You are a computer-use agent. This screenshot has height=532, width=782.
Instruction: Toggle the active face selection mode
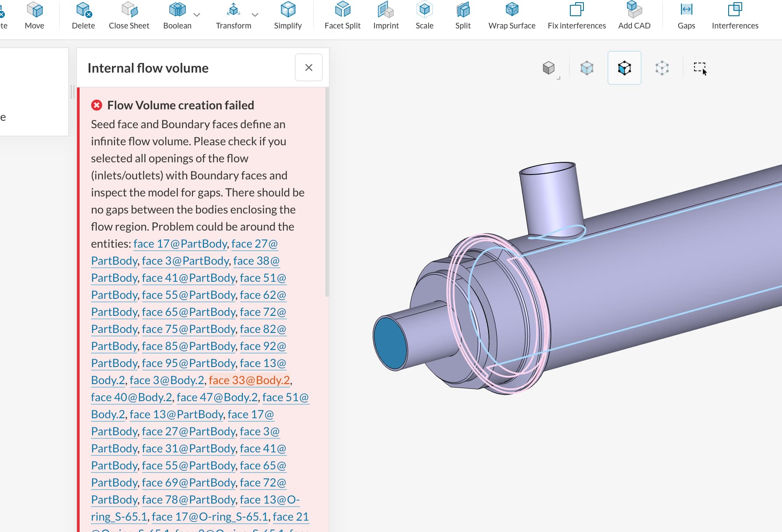[x=624, y=68]
